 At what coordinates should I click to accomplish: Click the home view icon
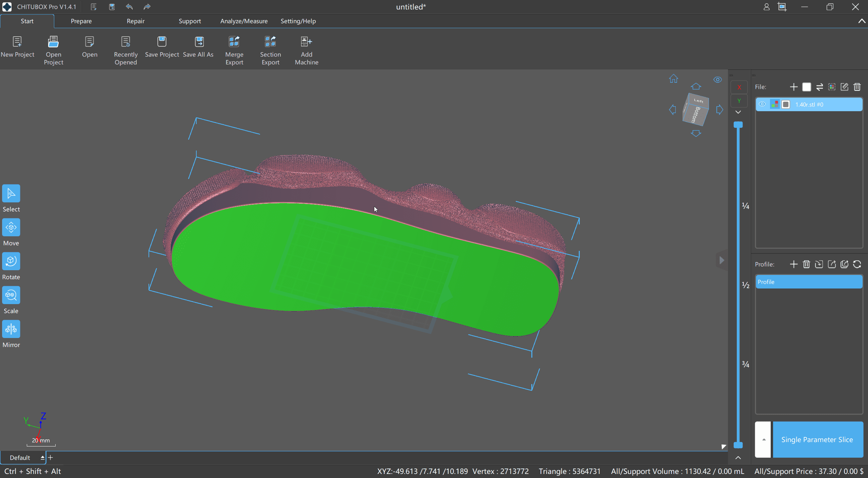click(673, 79)
